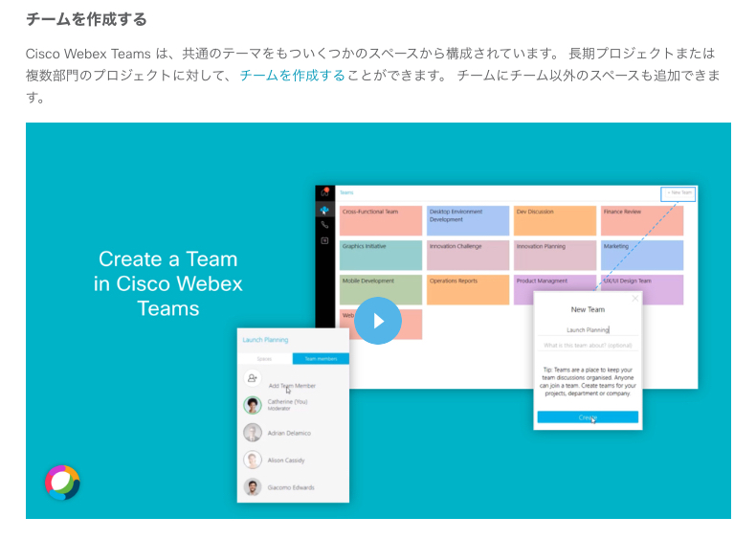This screenshot has height=540, width=756.
Task: Click the Webex Teams colorful logo
Action: [x=62, y=483]
